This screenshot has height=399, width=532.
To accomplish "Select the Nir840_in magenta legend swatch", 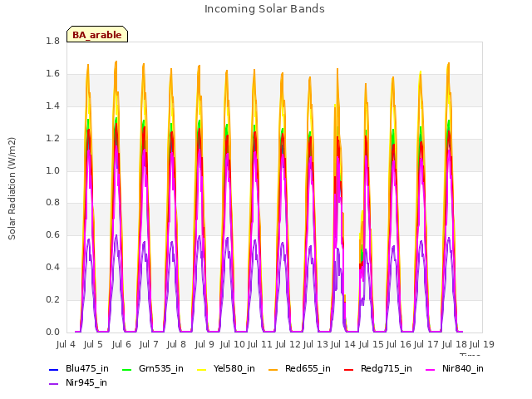I will pyautogui.click(x=431, y=369).
